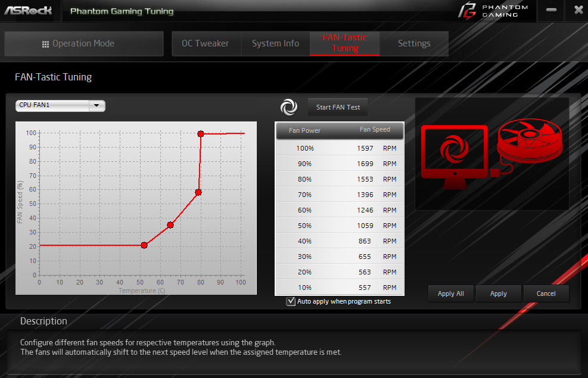Click the grid icon beside Operation Mode
The height and width of the screenshot is (378, 588).
(45, 44)
